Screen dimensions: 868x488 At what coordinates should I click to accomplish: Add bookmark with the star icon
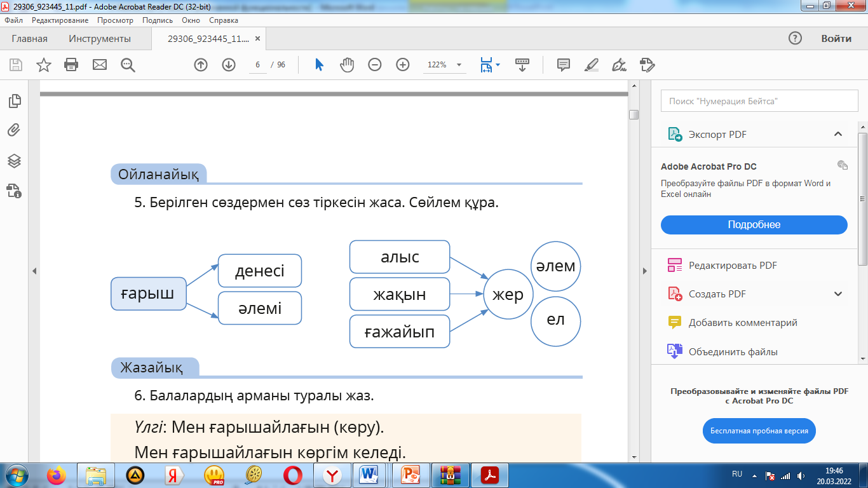point(43,65)
